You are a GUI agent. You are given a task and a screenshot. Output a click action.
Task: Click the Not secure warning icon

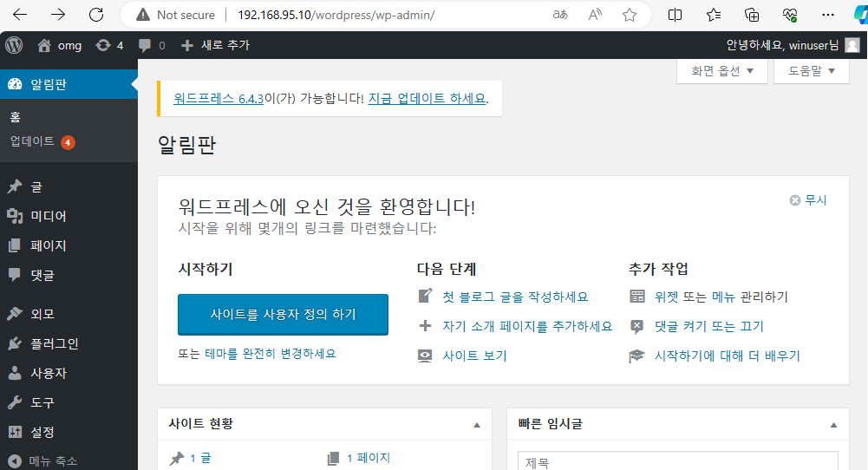tap(143, 15)
